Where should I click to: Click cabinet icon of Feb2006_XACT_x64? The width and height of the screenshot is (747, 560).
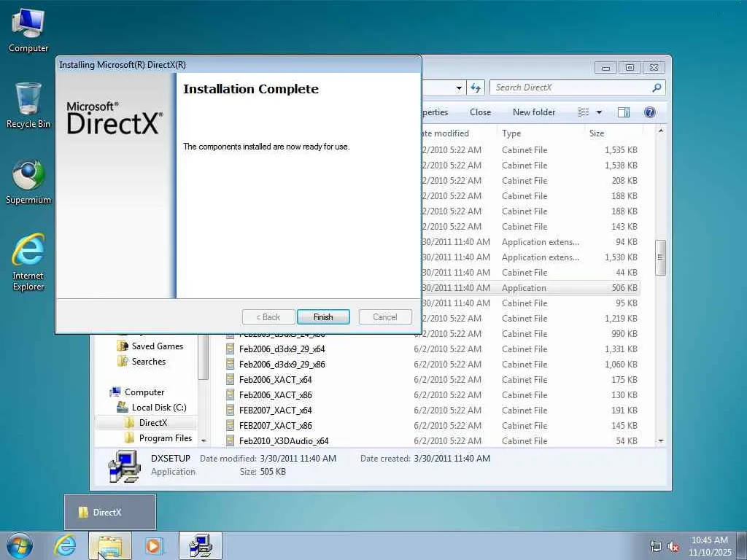pos(230,379)
